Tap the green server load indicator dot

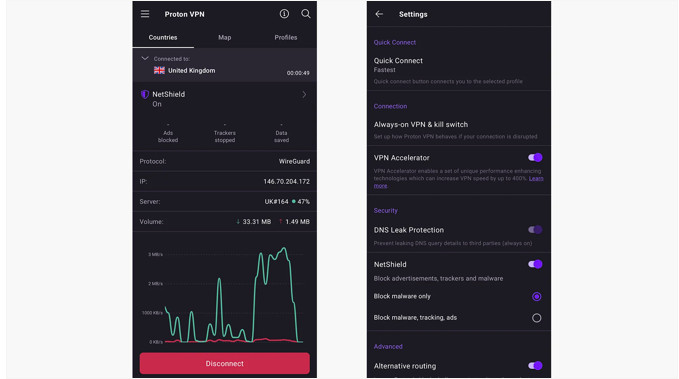click(294, 201)
